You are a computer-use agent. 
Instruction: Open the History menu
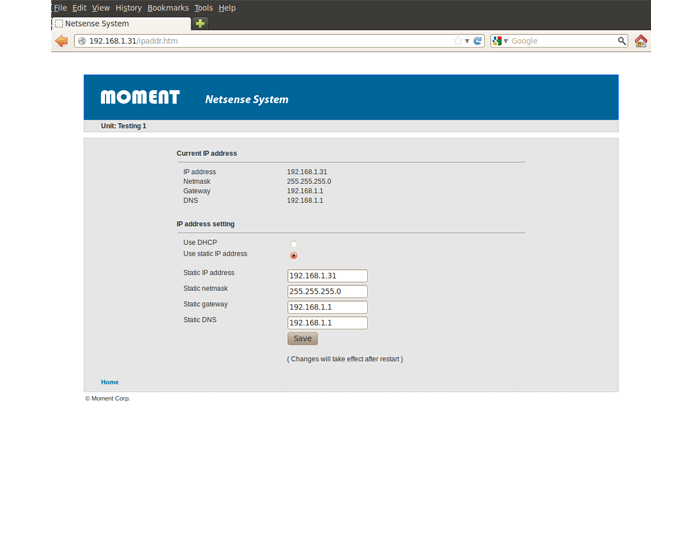[128, 8]
